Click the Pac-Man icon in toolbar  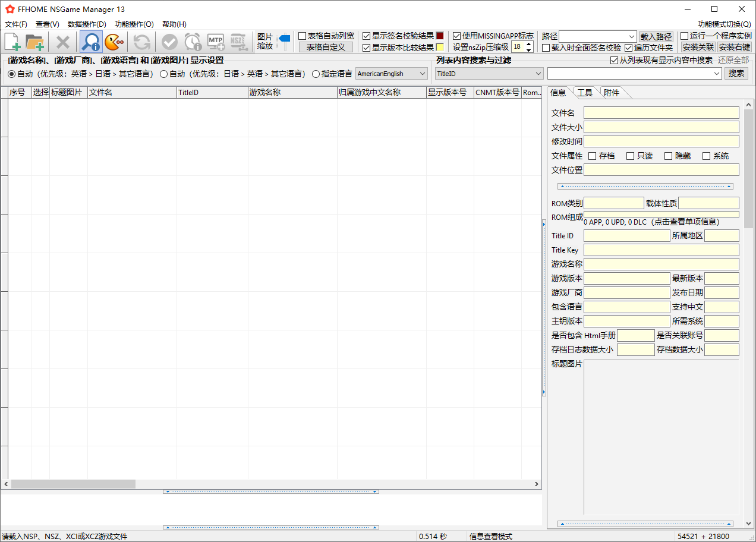[x=114, y=42]
